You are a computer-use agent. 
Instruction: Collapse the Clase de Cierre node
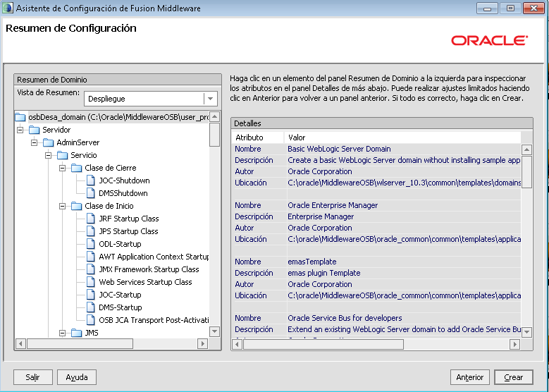62,168
